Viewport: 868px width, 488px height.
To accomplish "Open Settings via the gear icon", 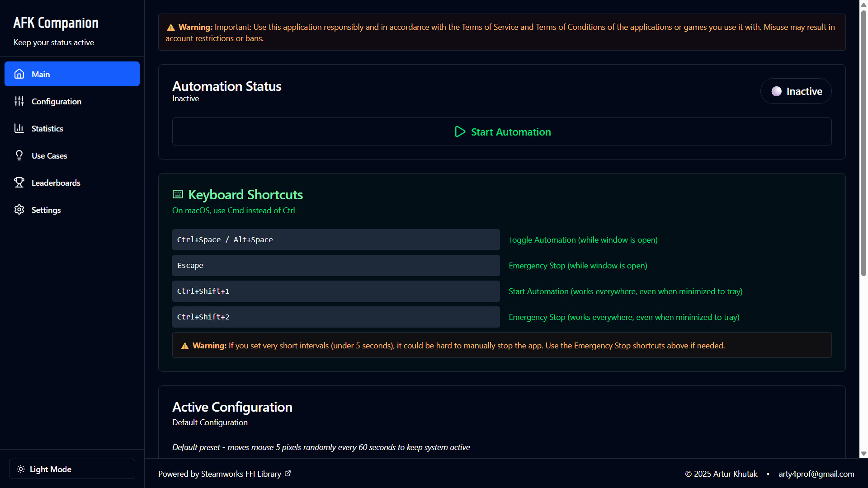I will tap(19, 210).
